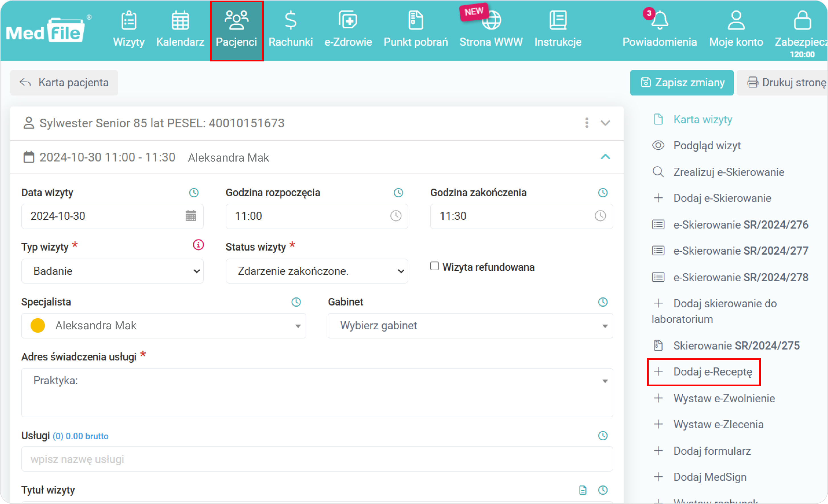Open the Typ wizyty dropdown
Image resolution: width=828 pixels, height=504 pixels.
click(x=112, y=271)
